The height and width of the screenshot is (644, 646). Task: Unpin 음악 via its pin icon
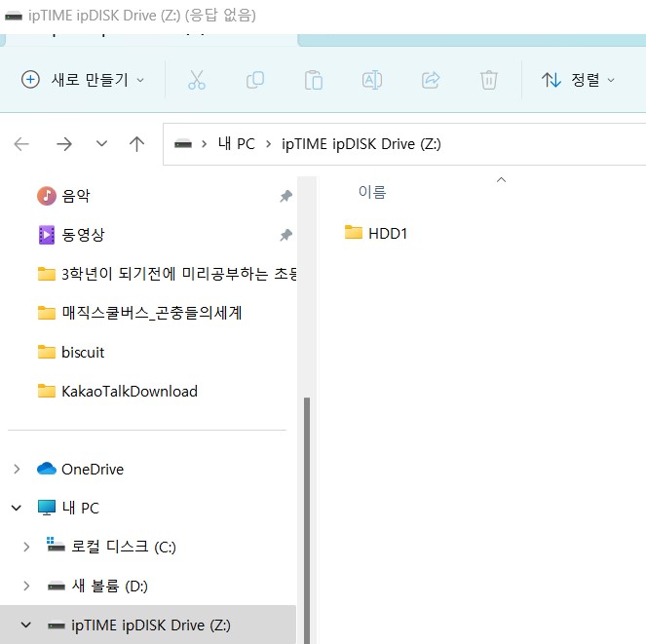pyautogui.click(x=285, y=196)
